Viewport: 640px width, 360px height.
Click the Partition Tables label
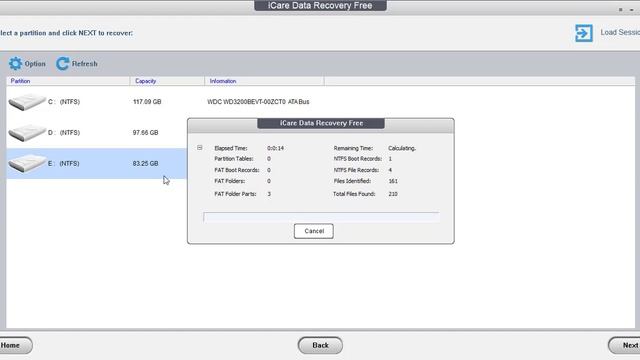click(234, 159)
